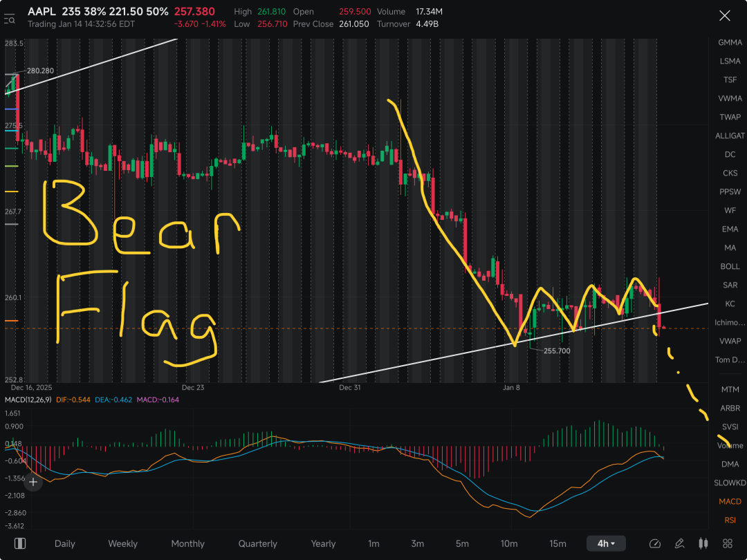Image resolution: width=747 pixels, height=560 pixels.
Task: Toggle the MACD indicator on
Action: pos(730,501)
